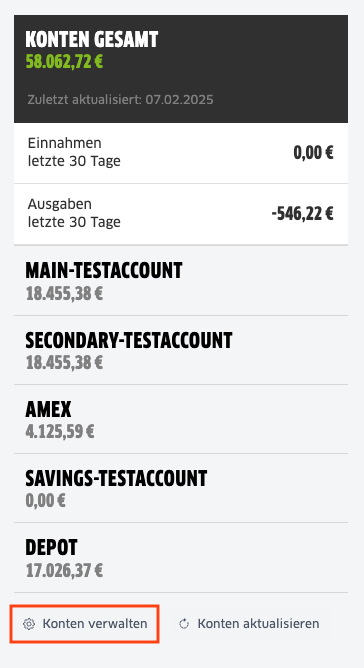Click the total balance 58.062,72 €
The width and height of the screenshot is (364, 668).
64,62
